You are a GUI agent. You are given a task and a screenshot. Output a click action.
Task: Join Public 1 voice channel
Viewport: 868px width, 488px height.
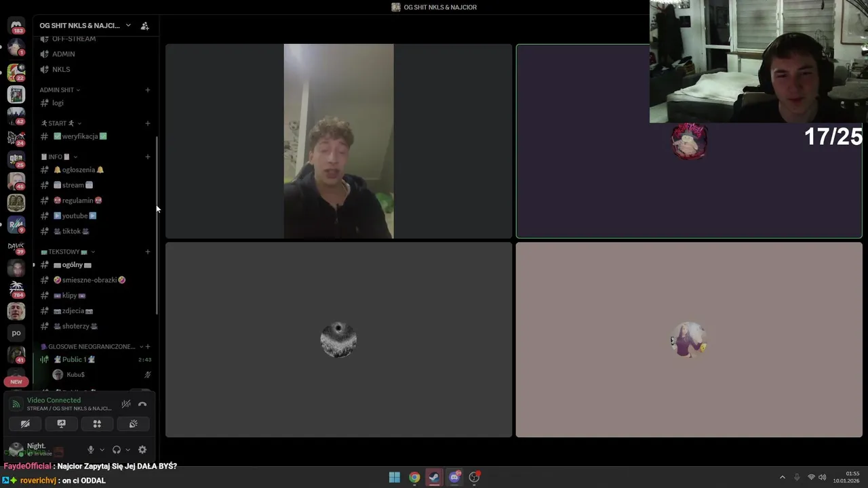[95, 359]
